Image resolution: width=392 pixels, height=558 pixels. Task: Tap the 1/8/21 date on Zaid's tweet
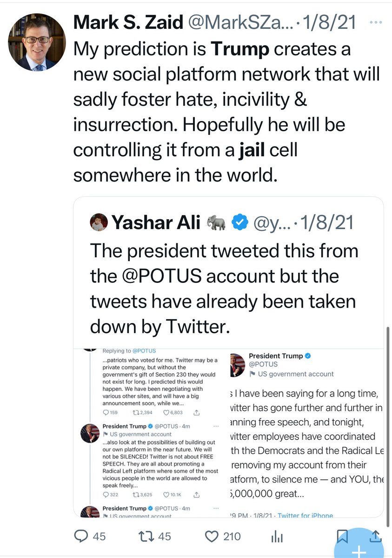click(x=332, y=22)
